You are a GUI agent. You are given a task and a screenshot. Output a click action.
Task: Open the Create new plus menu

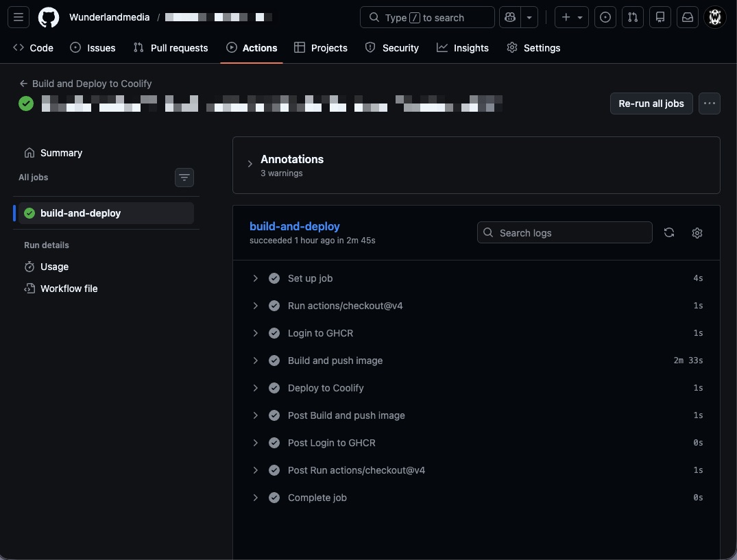(572, 17)
